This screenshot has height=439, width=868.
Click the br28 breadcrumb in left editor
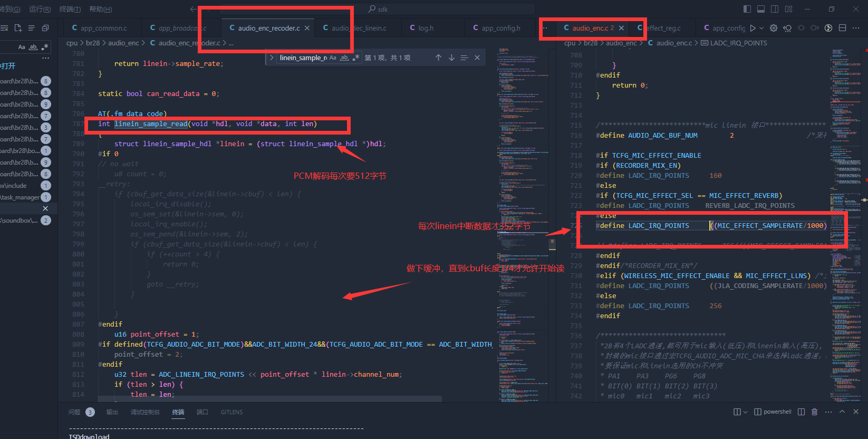[93, 43]
